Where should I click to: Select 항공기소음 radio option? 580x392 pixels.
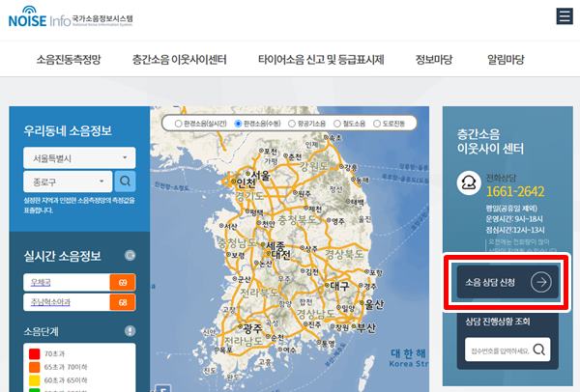[x=292, y=124]
